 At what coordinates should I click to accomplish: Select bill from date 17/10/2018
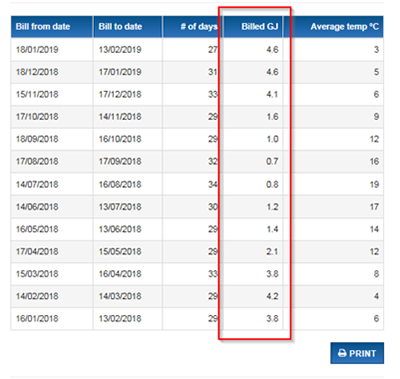click(37, 117)
